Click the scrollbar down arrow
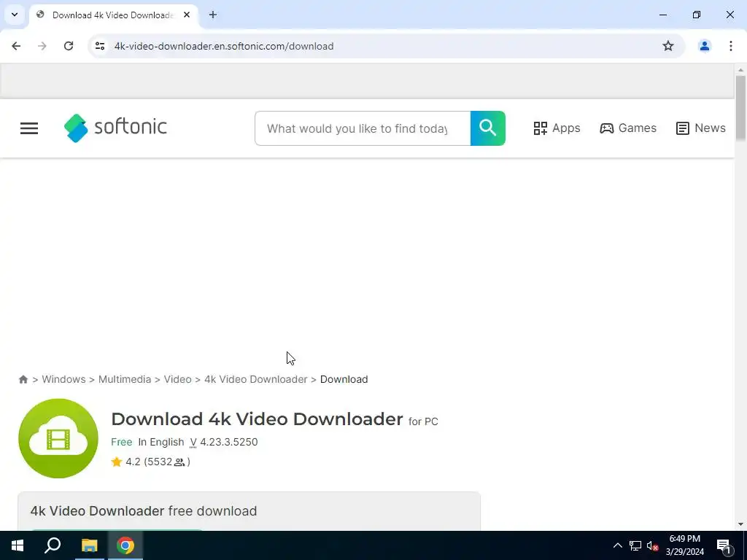The image size is (747, 560). tap(740, 524)
